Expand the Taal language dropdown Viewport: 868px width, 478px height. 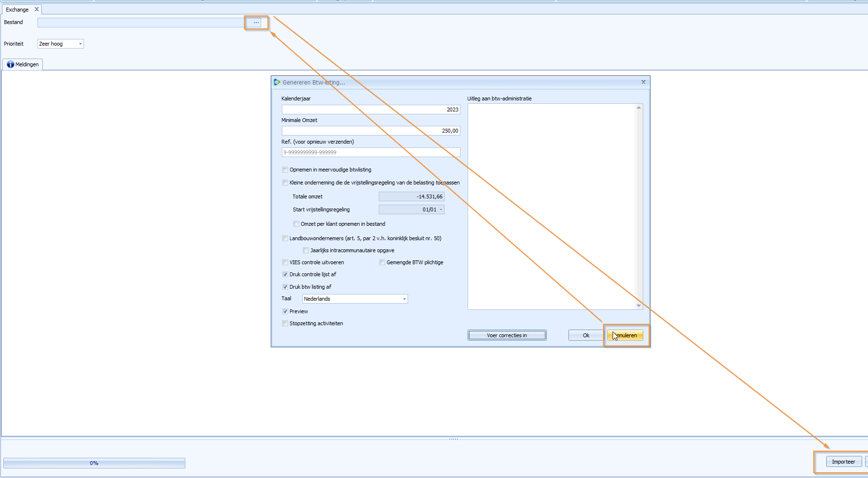click(x=404, y=299)
